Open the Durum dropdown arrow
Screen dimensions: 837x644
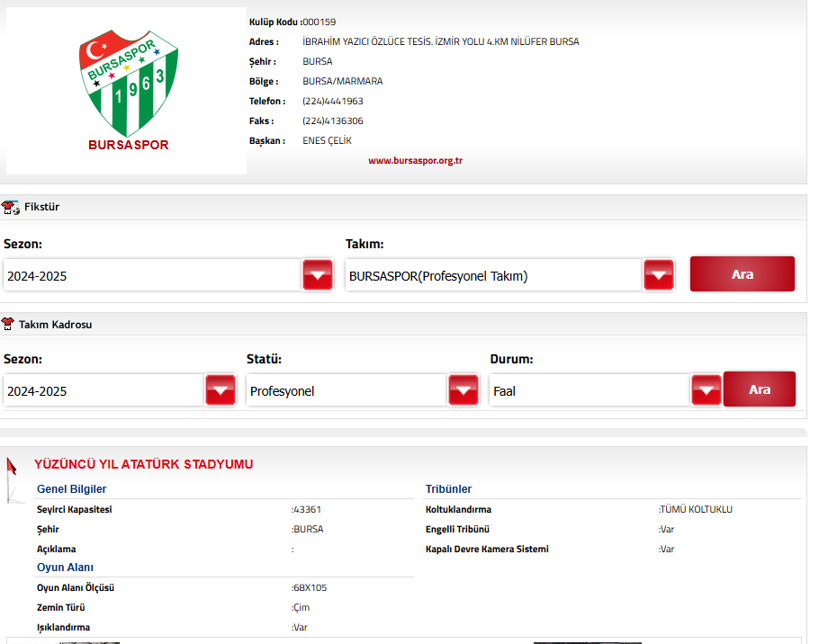tap(706, 390)
